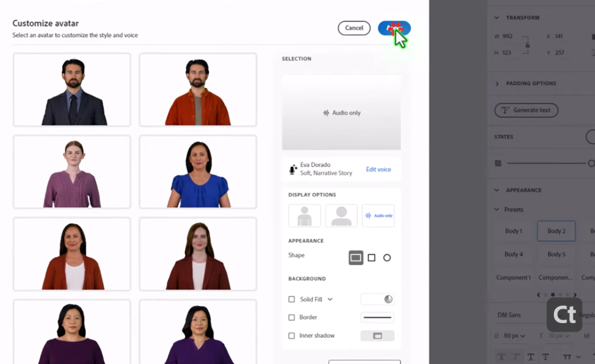Click the Edit voice link
The height and width of the screenshot is (364, 595).
(x=378, y=170)
